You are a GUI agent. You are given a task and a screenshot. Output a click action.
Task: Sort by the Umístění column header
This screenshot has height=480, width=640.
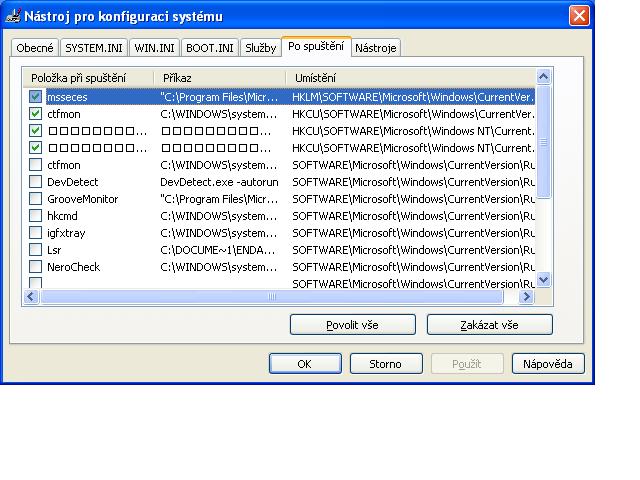pos(411,78)
